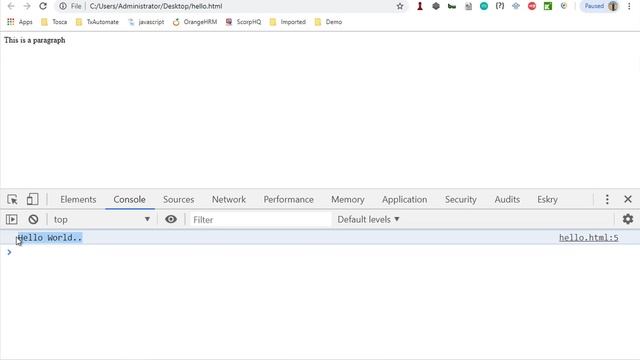Image resolution: width=640 pixels, height=360 pixels.
Task: Click the teal circle extension icon
Action: pyautogui.click(x=484, y=6)
